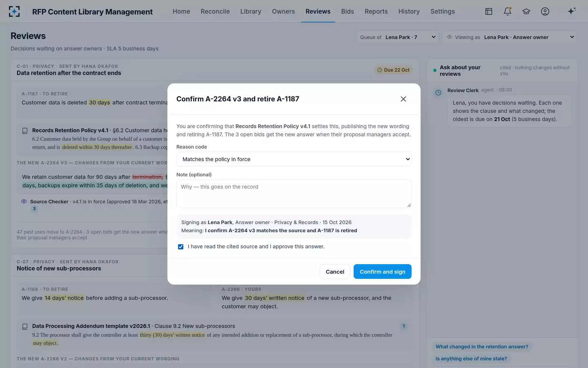The height and width of the screenshot is (368, 588).
Task: Open the Viewing as Lena Park dropdown
Action: point(510,37)
